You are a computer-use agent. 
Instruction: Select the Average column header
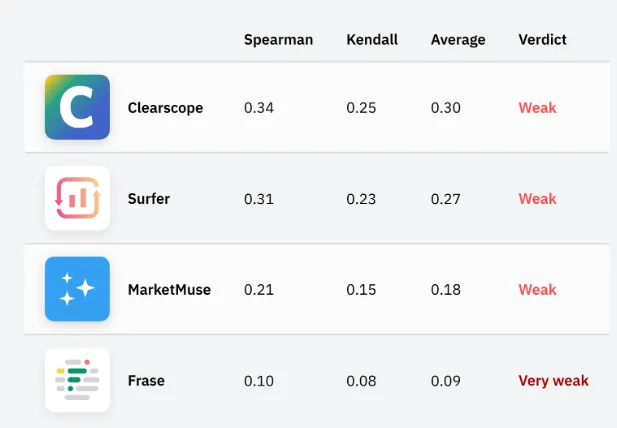(458, 40)
